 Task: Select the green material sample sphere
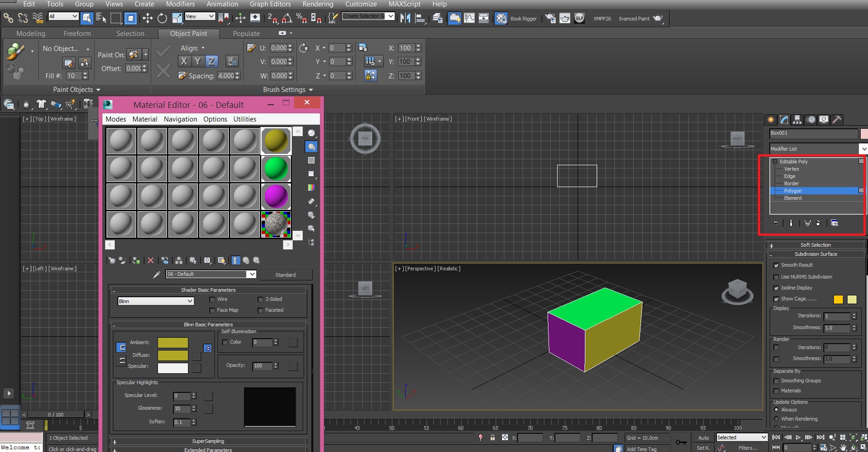click(x=276, y=169)
